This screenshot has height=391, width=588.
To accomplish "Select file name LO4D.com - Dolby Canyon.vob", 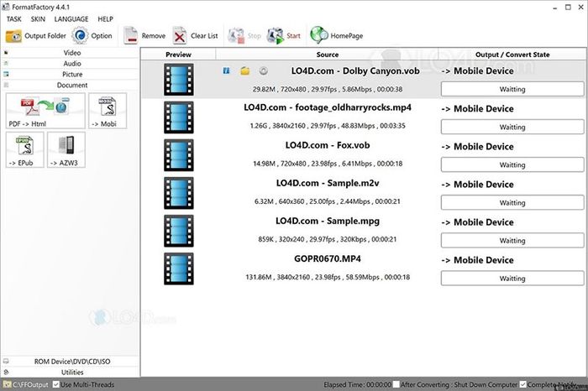I will [355, 70].
